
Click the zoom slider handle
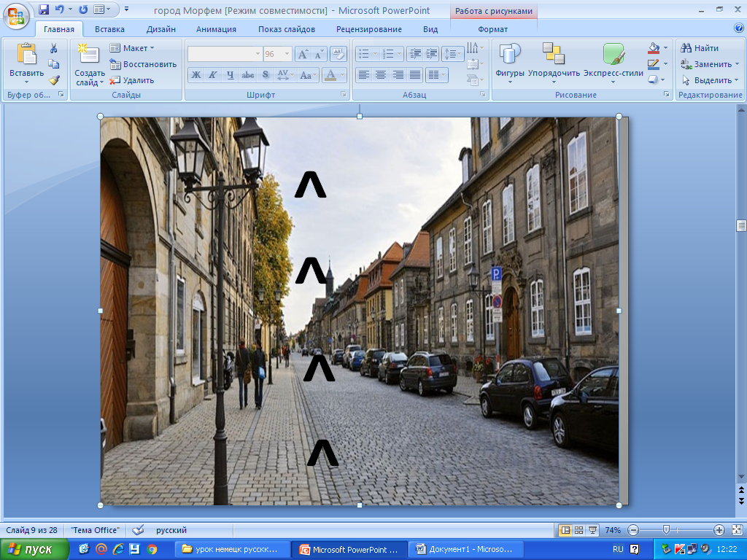pos(666,530)
